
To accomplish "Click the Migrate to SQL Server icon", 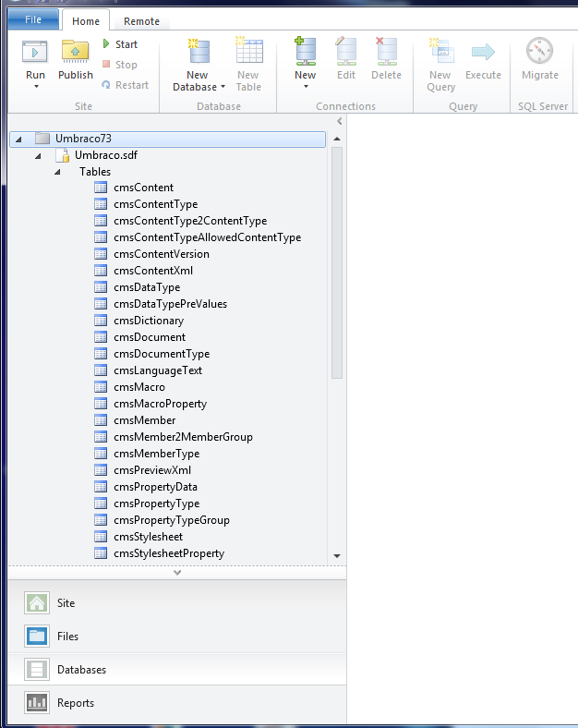I will click(539, 50).
